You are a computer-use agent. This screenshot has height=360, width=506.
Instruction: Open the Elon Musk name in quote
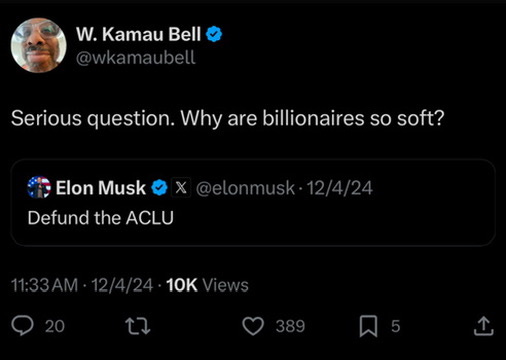coord(101,188)
